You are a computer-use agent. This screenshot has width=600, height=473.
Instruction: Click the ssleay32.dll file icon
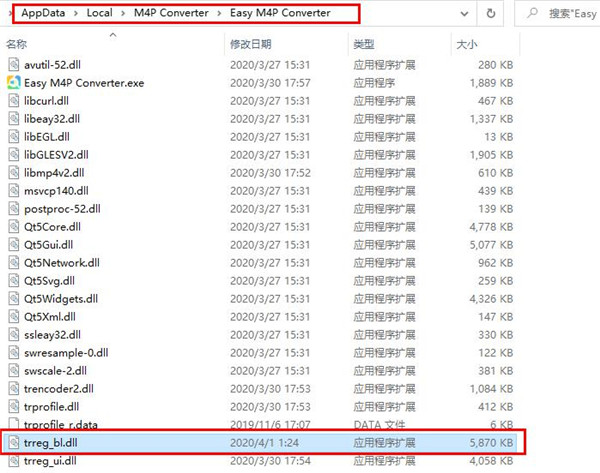click(x=14, y=334)
